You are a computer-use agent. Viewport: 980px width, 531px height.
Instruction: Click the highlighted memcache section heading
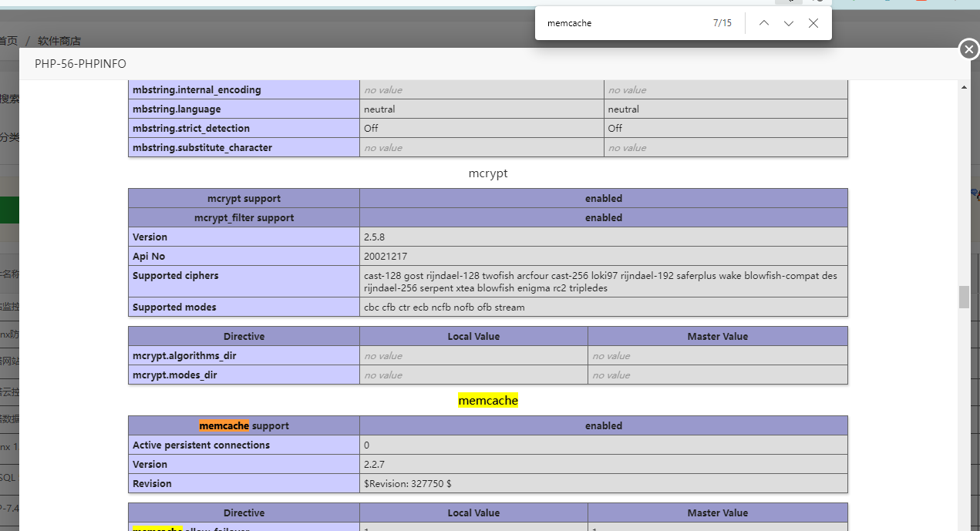pos(487,401)
